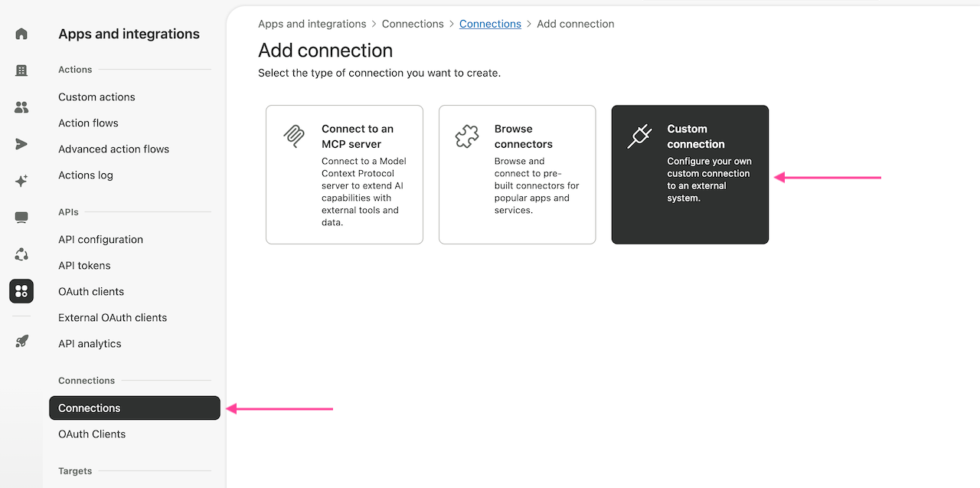Open External OAuth clients
This screenshot has height=488, width=980.
pyautogui.click(x=113, y=318)
